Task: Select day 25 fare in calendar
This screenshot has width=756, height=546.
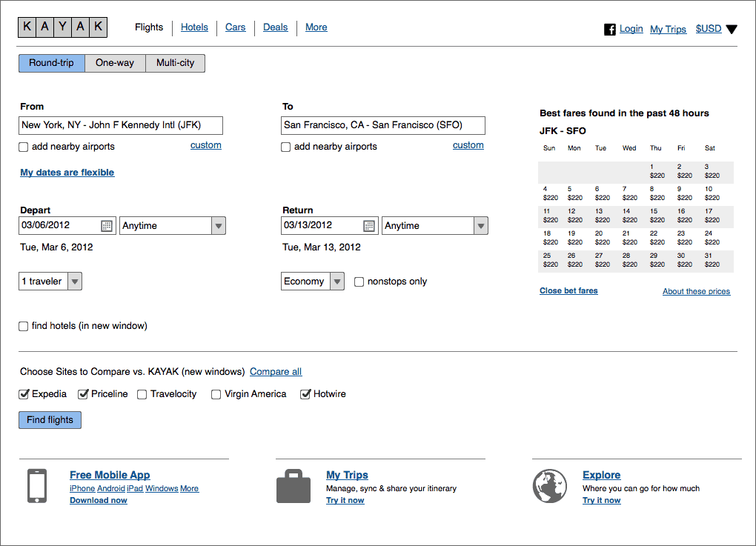Action: tap(551, 260)
